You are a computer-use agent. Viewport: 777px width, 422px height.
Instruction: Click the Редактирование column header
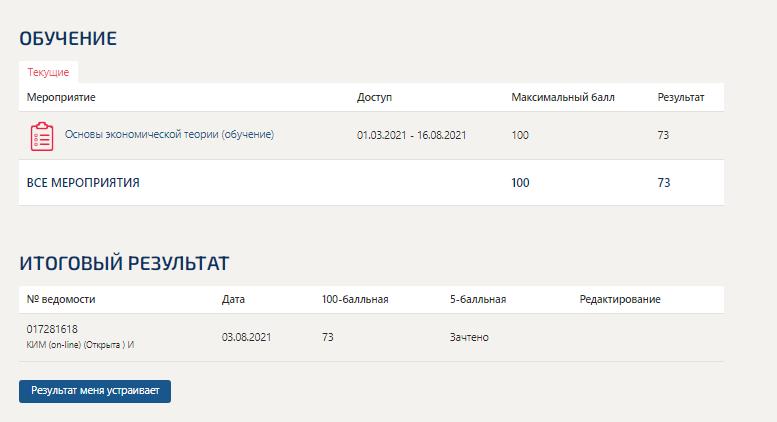click(x=620, y=299)
